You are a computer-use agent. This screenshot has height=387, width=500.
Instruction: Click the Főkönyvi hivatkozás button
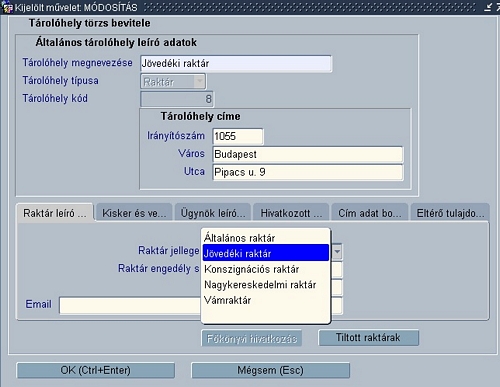[252, 338]
